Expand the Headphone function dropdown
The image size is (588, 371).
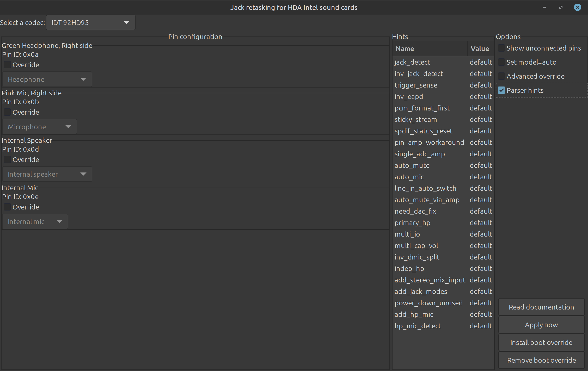click(x=47, y=79)
